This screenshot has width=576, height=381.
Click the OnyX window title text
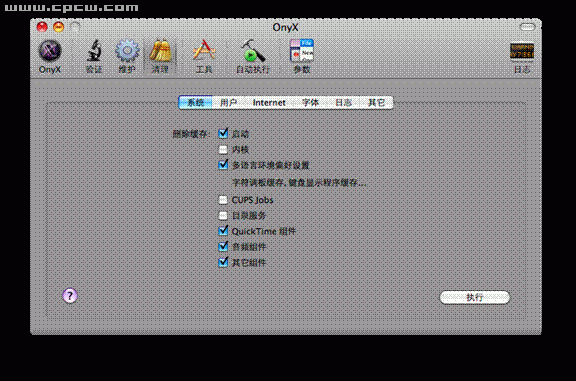285,27
